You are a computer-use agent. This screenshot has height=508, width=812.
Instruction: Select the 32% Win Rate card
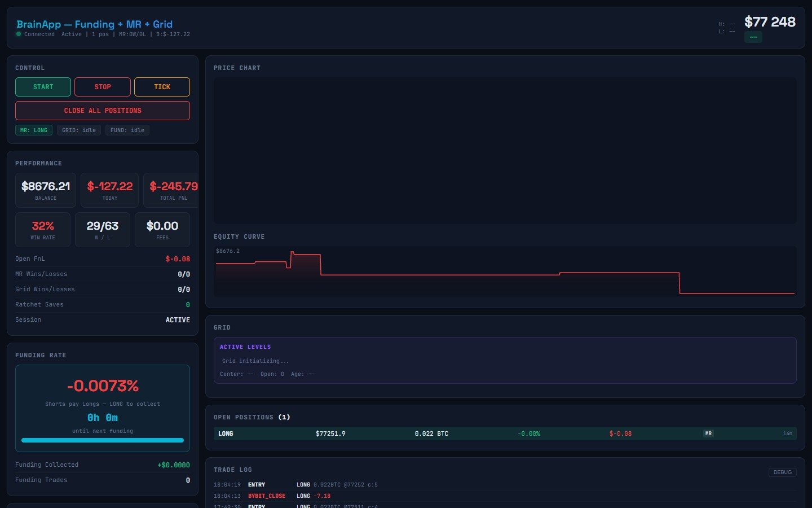pyautogui.click(x=43, y=230)
